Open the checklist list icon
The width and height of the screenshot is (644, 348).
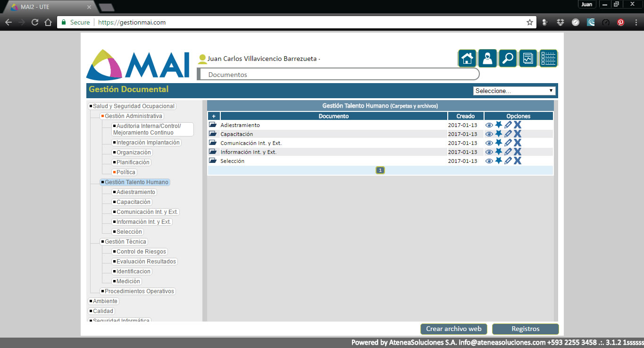548,59
